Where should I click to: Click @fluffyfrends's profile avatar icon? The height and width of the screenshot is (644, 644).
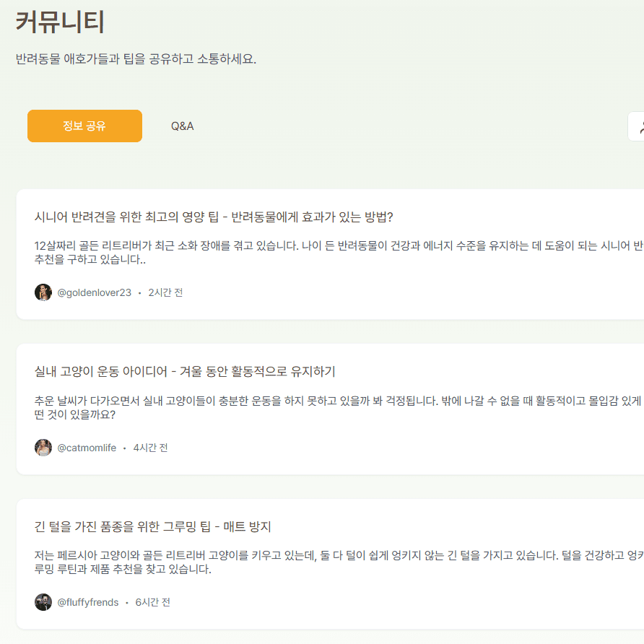coord(43,601)
